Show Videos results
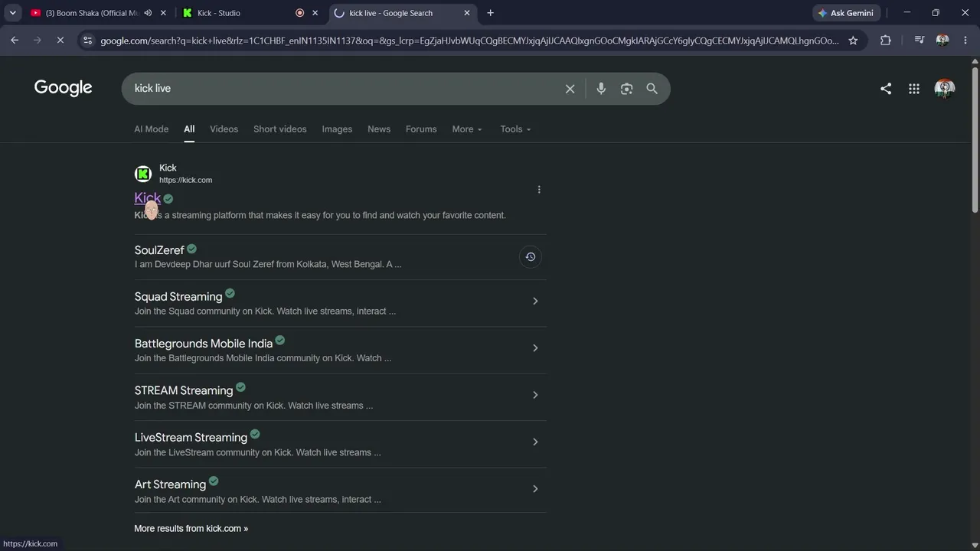The image size is (980, 551). coord(224,129)
